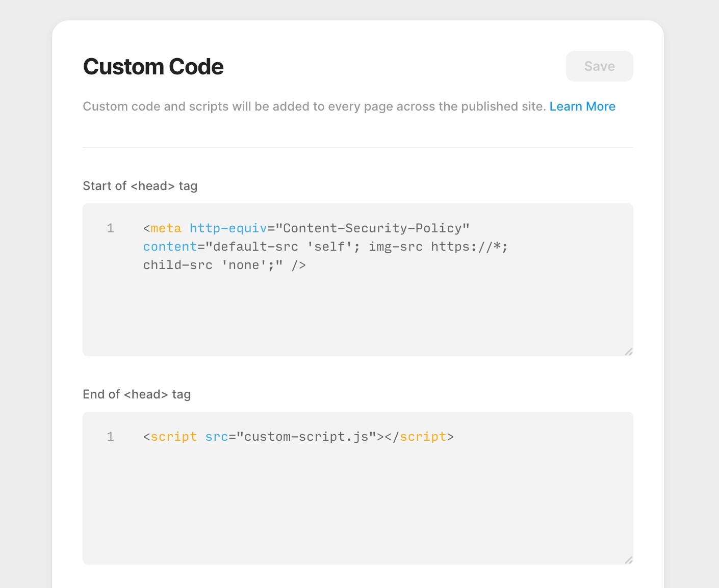Grab the Start of head editor resize handle

pyautogui.click(x=628, y=351)
